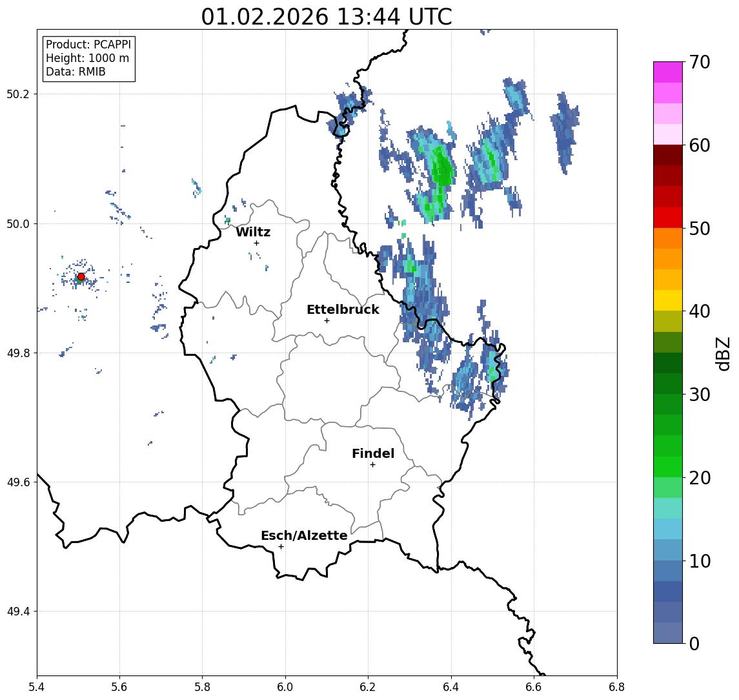Click the Wiltz station cross marker
The width and height of the screenshot is (739, 700).
(x=256, y=243)
